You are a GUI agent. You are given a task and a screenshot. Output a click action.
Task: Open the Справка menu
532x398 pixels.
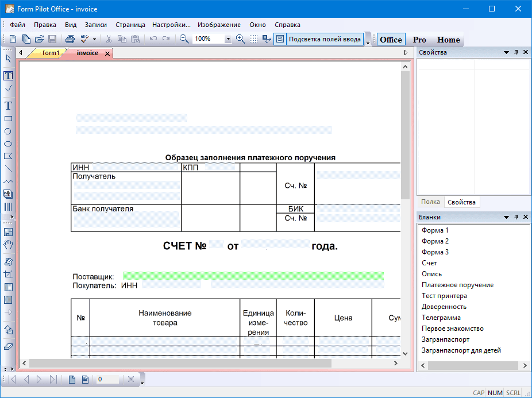(287, 25)
